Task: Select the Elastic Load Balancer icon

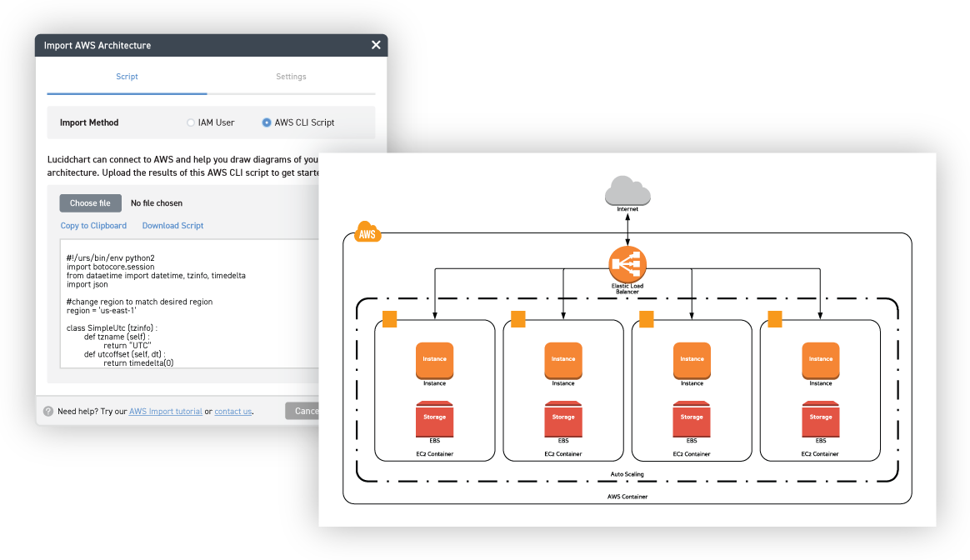Action: click(627, 264)
